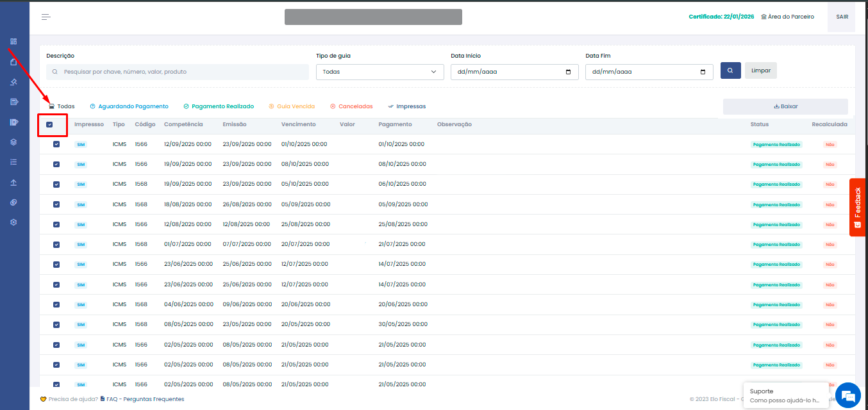Toggle the hamburger menu icon

click(46, 17)
